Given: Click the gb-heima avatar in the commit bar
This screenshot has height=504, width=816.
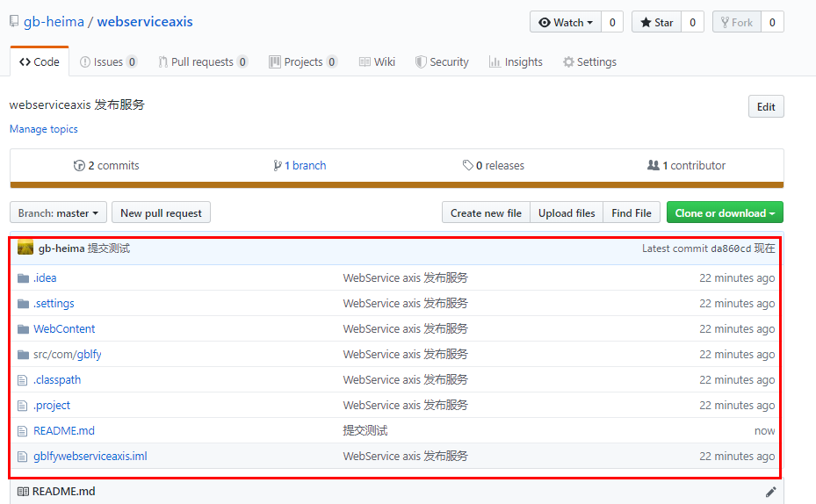Looking at the screenshot, I should coord(25,248).
